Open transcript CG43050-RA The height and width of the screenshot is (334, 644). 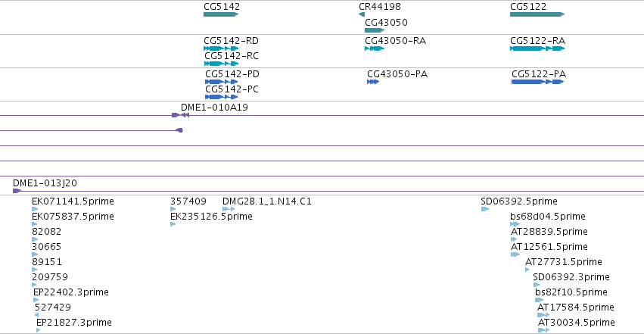click(395, 41)
